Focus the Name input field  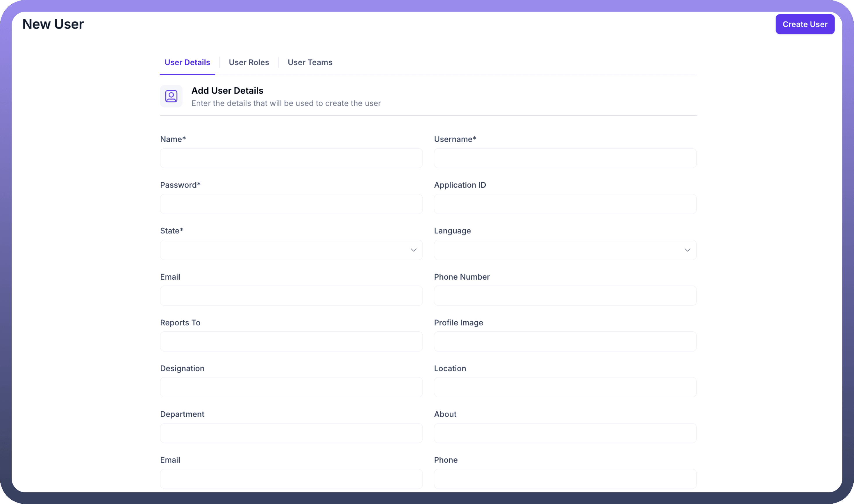[x=291, y=158]
